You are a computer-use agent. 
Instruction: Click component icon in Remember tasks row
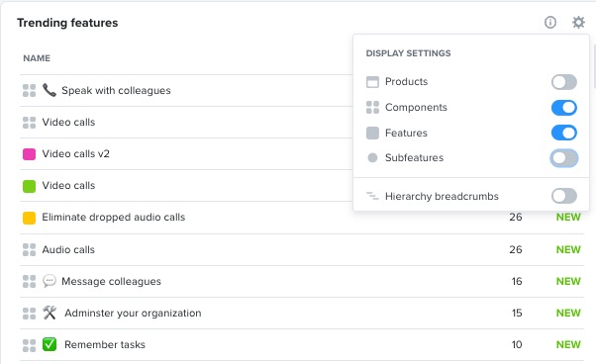pyautogui.click(x=30, y=345)
